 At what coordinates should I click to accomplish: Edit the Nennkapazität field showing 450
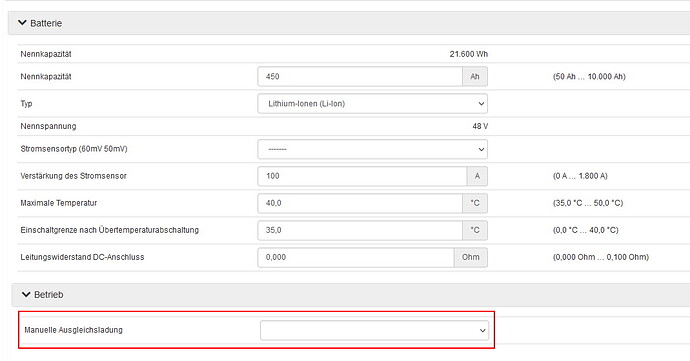tap(360, 77)
